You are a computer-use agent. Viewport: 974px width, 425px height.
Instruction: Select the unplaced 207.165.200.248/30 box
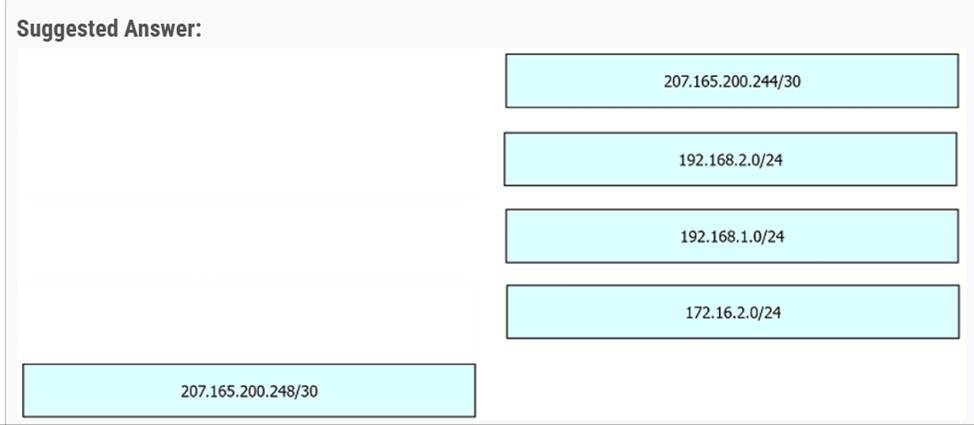coord(249,390)
